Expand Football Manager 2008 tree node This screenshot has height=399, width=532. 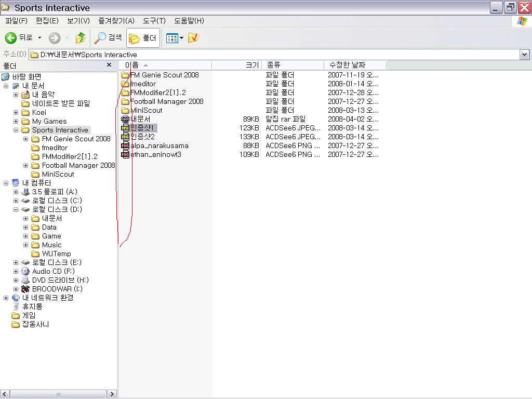coord(25,165)
